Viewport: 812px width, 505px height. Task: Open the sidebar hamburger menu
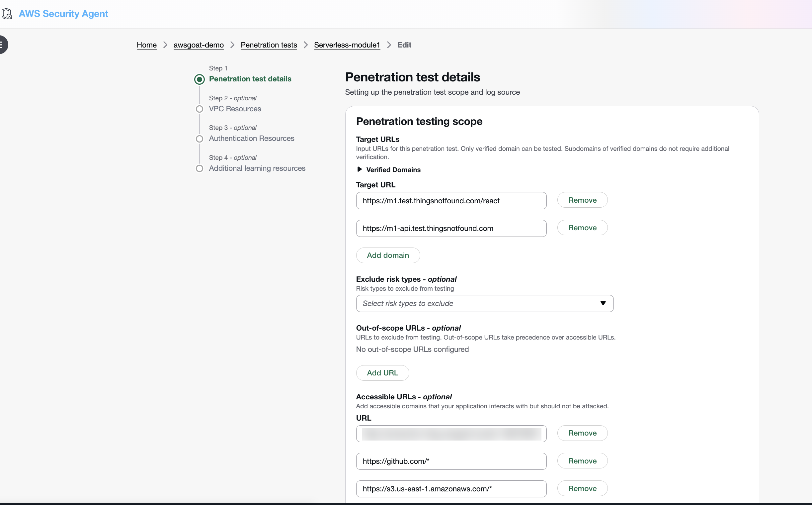click(3, 45)
